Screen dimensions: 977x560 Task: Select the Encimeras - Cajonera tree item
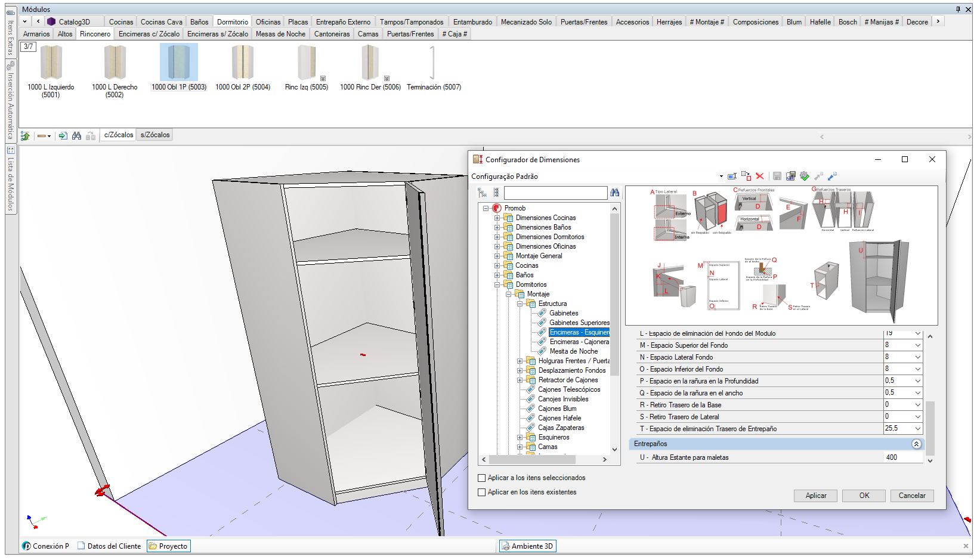(x=579, y=342)
